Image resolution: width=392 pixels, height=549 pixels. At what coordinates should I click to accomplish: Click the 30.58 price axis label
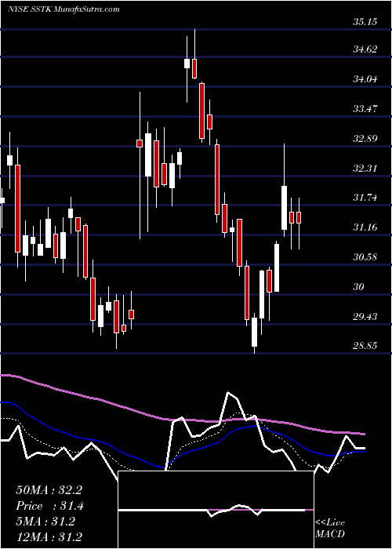pos(365,257)
